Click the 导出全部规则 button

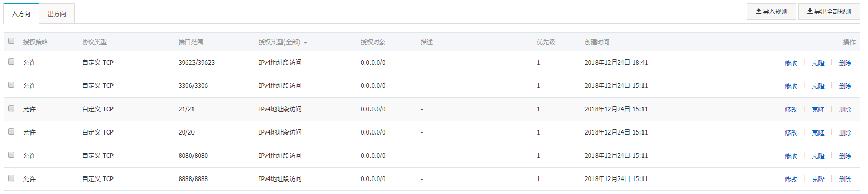point(829,11)
